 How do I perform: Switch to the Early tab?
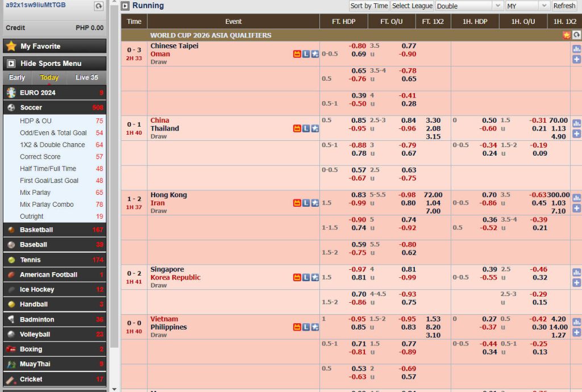click(x=16, y=77)
